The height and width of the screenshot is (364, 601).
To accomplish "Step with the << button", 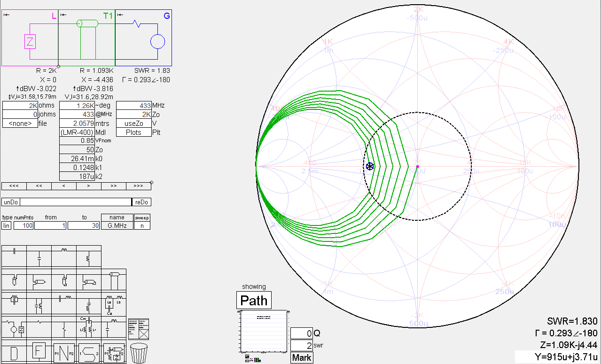I will pyautogui.click(x=39, y=186).
